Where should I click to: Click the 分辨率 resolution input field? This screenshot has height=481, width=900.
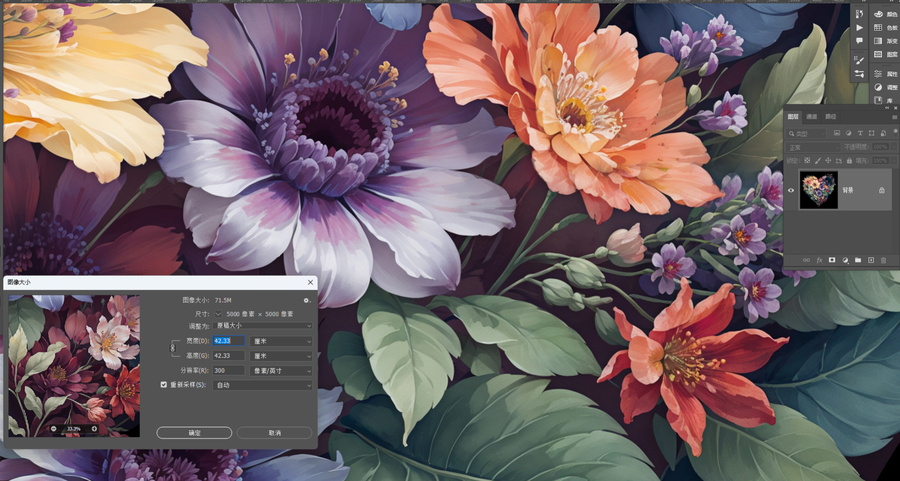point(228,371)
